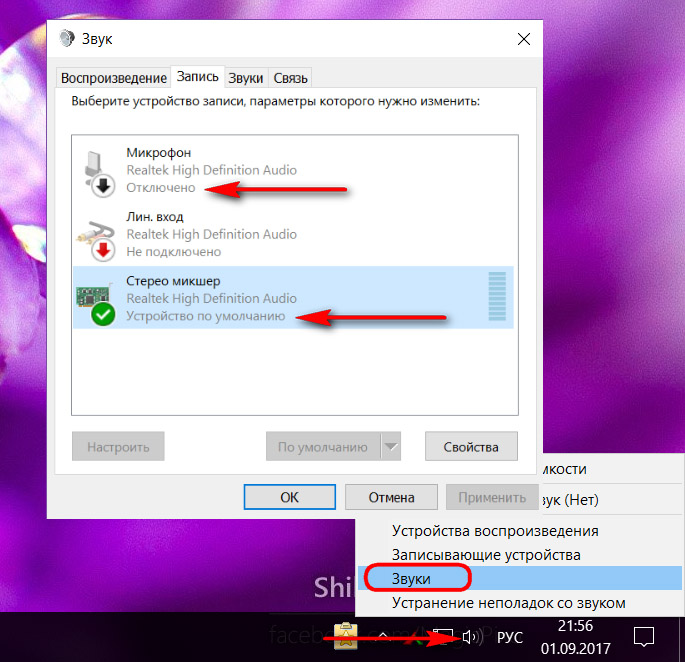The height and width of the screenshot is (662, 685).
Task: Switch to the Воспроизведение tab
Action: [x=114, y=78]
